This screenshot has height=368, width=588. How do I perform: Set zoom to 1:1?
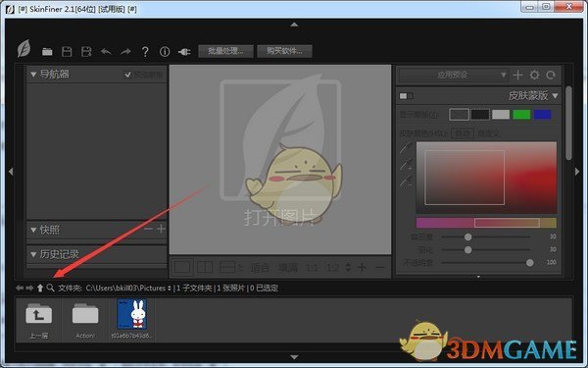(x=312, y=268)
